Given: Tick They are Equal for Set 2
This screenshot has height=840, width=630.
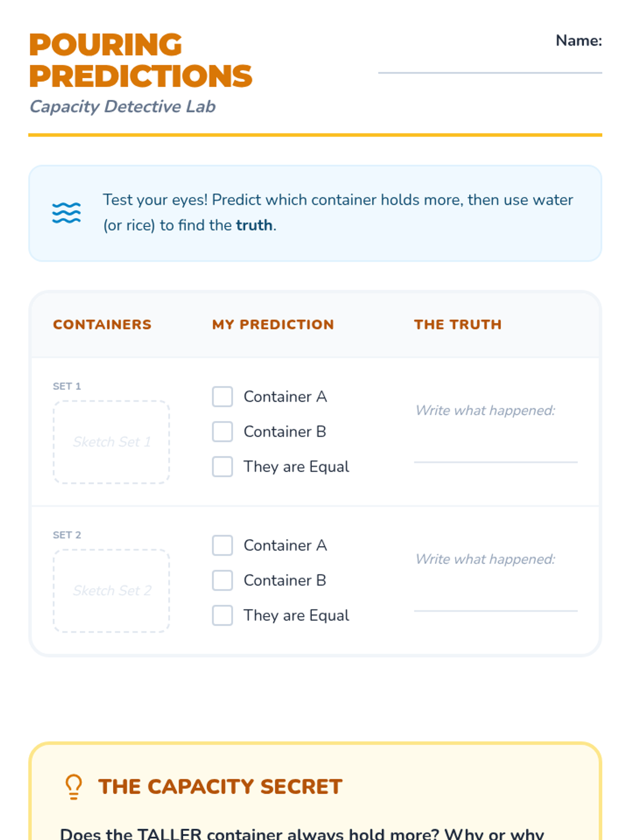Looking at the screenshot, I should coord(223,615).
